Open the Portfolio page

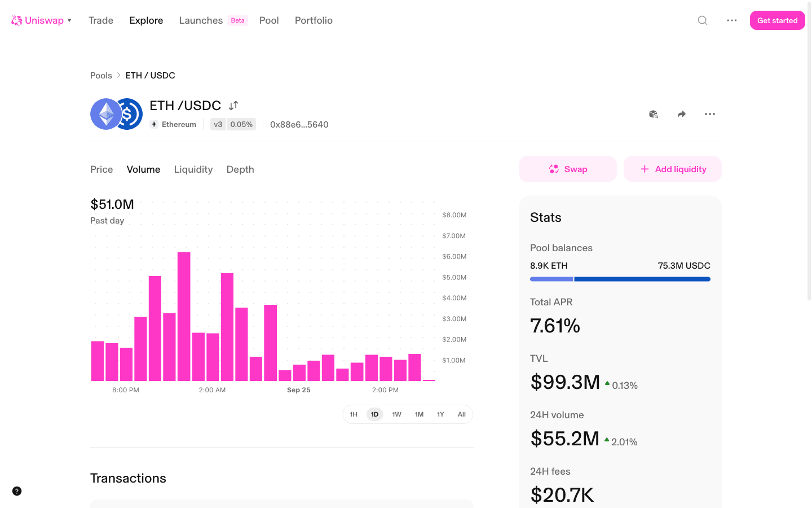click(314, 20)
